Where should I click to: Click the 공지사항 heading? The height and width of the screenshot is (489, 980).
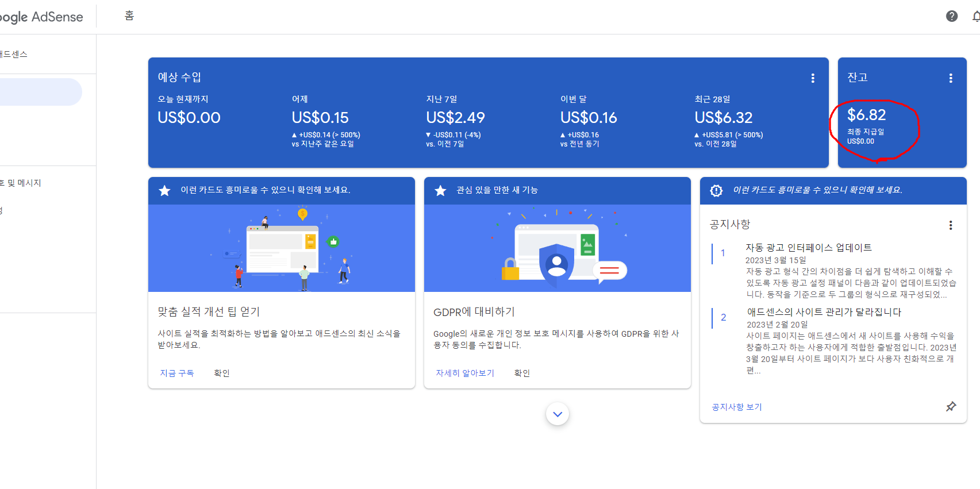pyautogui.click(x=730, y=224)
